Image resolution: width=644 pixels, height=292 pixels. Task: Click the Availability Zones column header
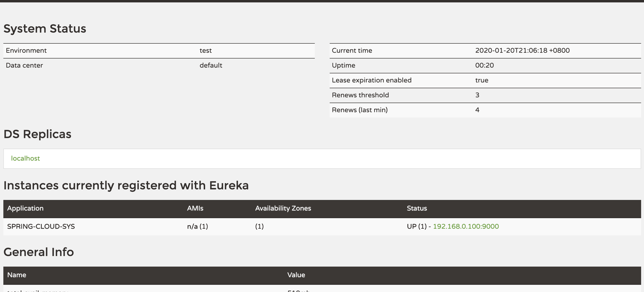pyautogui.click(x=283, y=208)
